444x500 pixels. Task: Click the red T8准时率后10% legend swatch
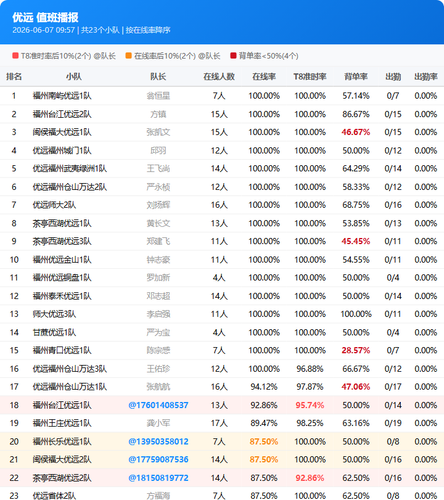pyautogui.click(x=15, y=56)
